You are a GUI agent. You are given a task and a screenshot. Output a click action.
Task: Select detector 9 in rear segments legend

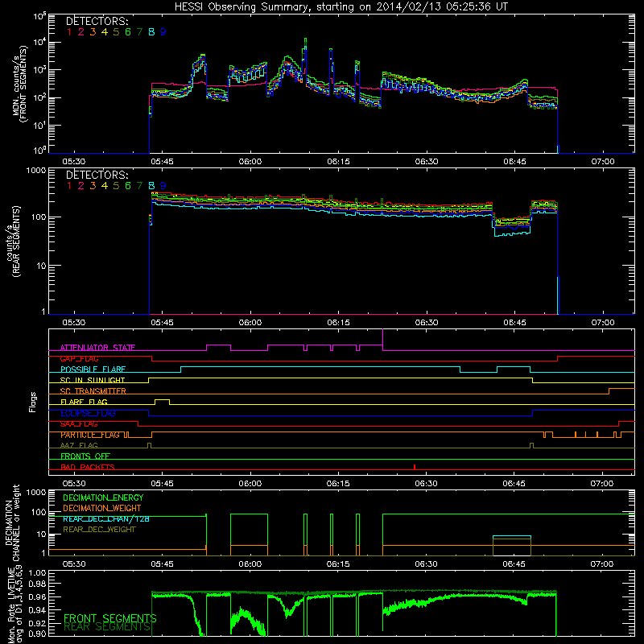(x=163, y=186)
